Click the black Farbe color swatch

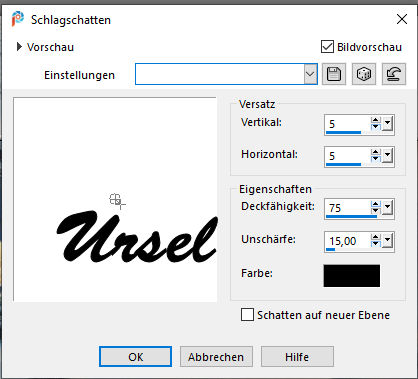point(351,276)
